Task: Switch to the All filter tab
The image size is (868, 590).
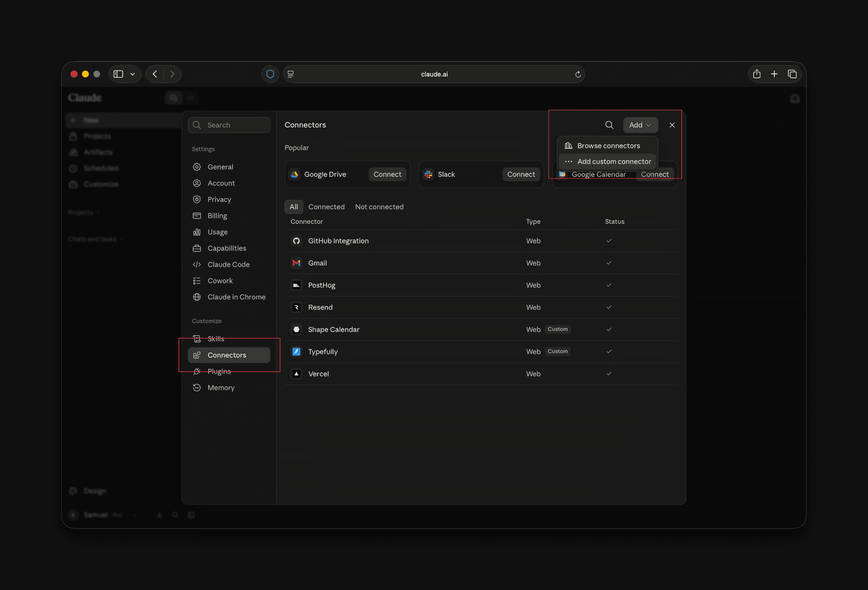Action: (293, 207)
